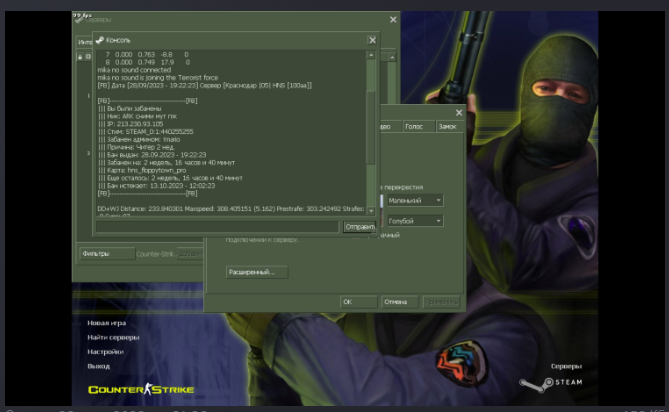Select Выход in main menu
The width and height of the screenshot is (669, 412).
(x=99, y=366)
